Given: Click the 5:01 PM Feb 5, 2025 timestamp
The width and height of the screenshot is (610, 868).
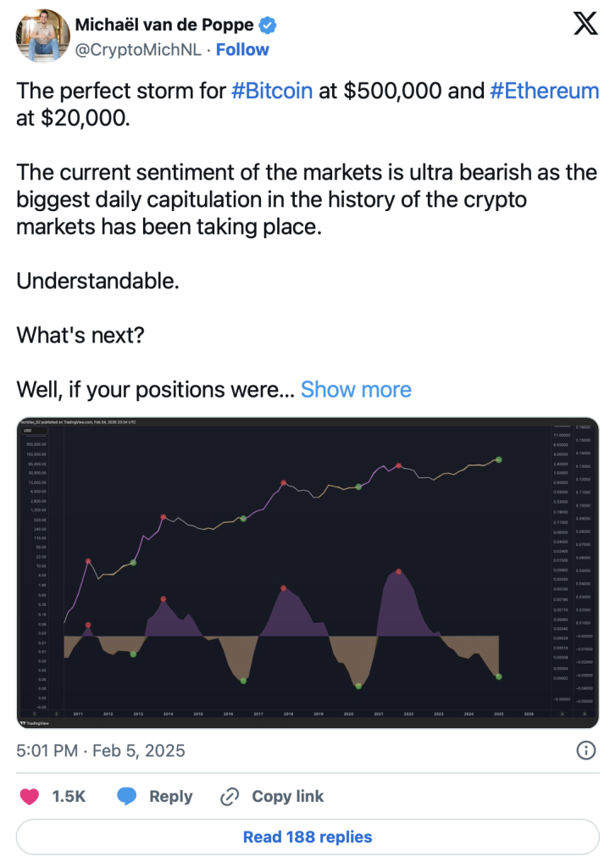Looking at the screenshot, I should (101, 750).
